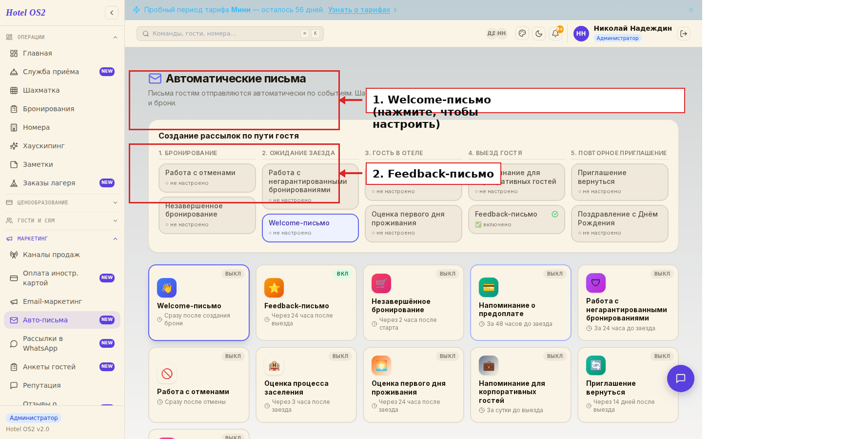Image resolution: width=868 pixels, height=439 pixels.
Task: Open Служба приёма in the sidebar
Action: (x=62, y=72)
